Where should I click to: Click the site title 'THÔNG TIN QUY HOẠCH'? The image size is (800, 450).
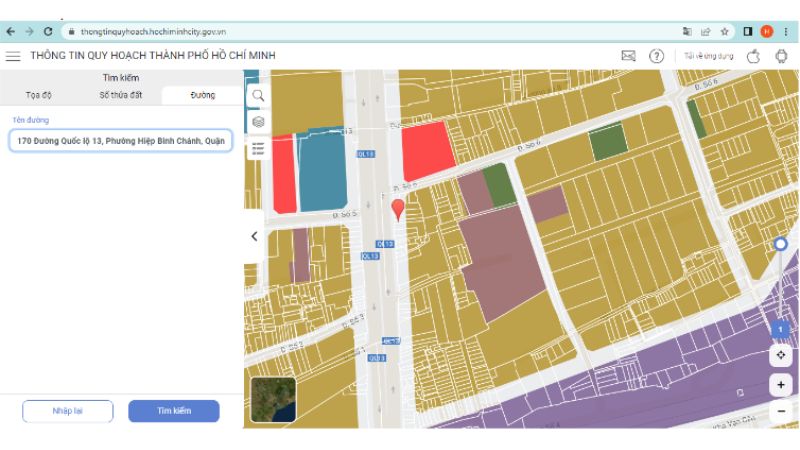[x=153, y=56]
